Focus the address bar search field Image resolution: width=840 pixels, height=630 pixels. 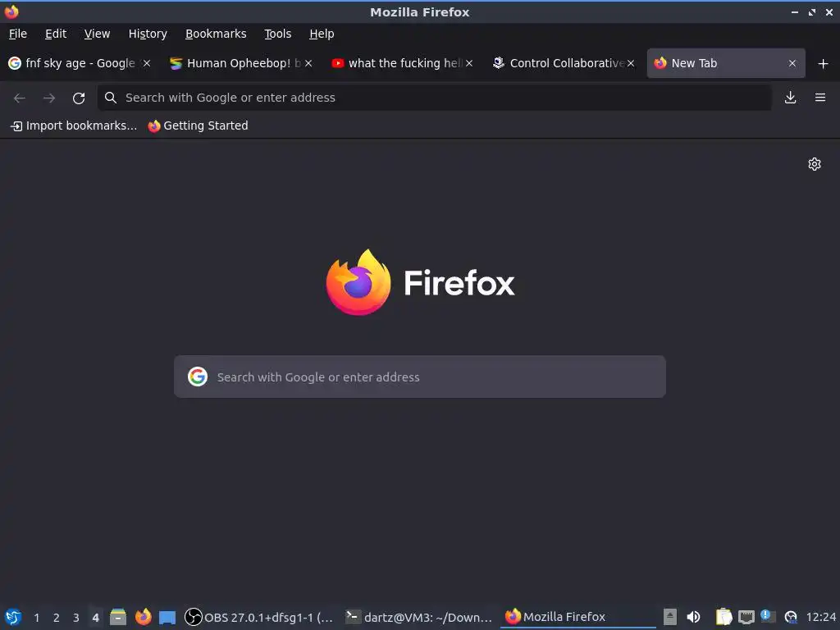coord(435,98)
